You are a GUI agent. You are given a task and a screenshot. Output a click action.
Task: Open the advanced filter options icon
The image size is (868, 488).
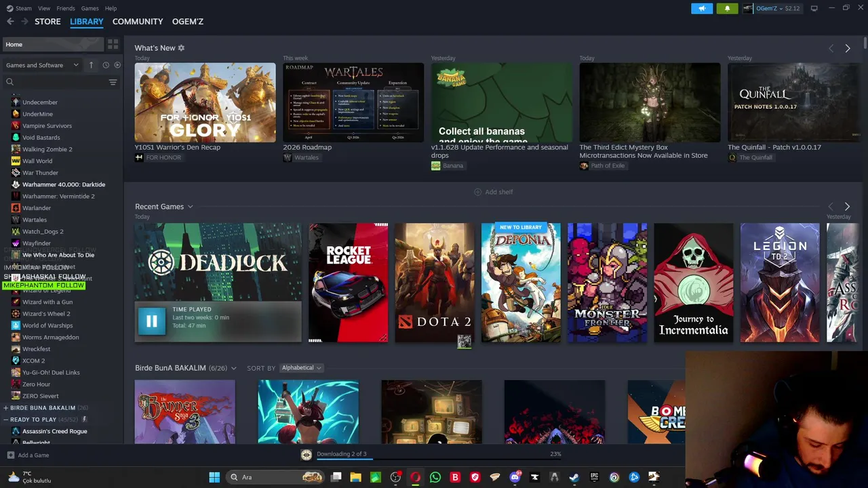pos(113,82)
